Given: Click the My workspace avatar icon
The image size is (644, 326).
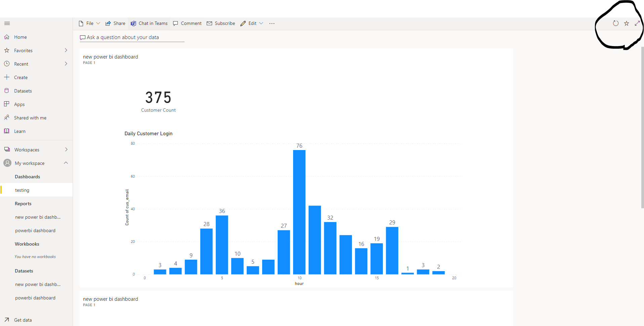Looking at the screenshot, I should (7, 163).
